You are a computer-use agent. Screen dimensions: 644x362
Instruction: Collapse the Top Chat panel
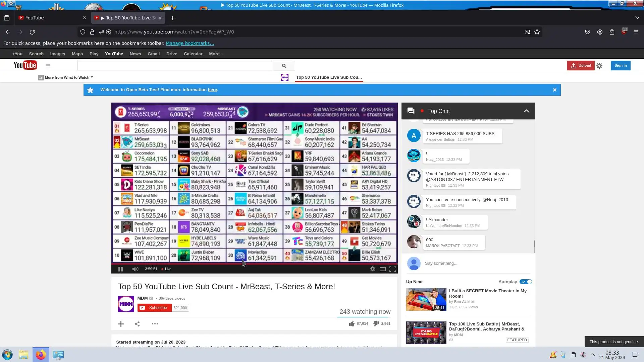pyautogui.click(x=526, y=111)
